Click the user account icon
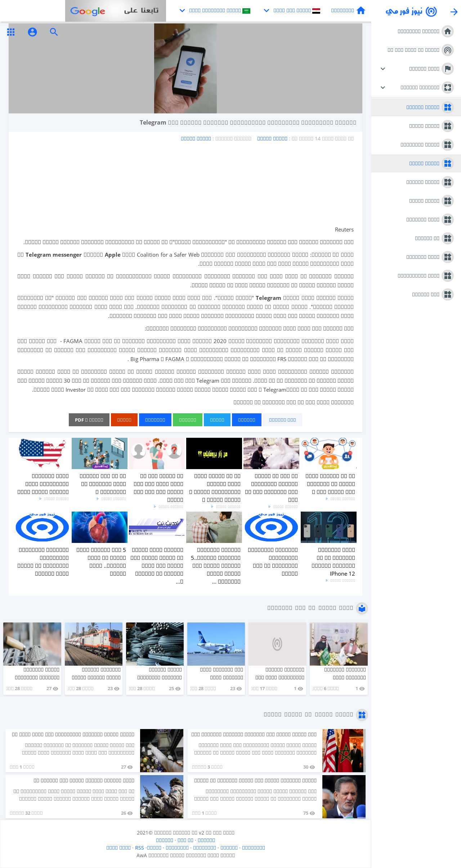The width and height of the screenshot is (461, 868). click(32, 32)
